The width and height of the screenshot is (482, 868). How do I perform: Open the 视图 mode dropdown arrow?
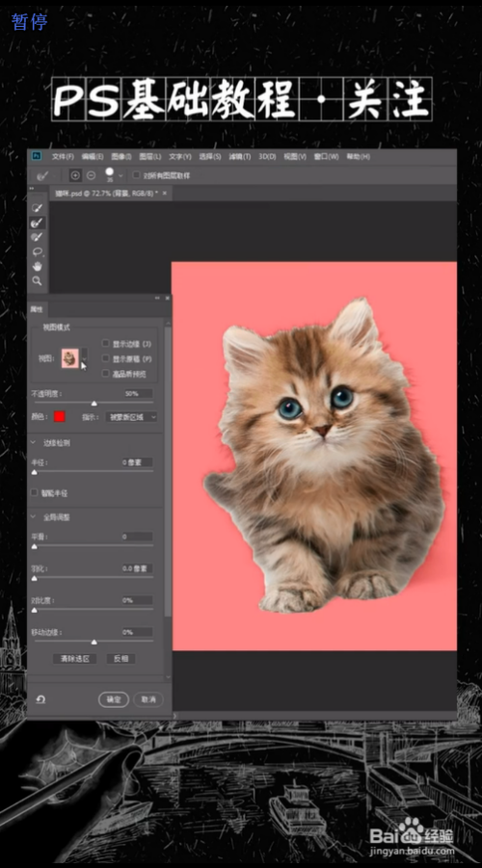pyautogui.click(x=84, y=358)
